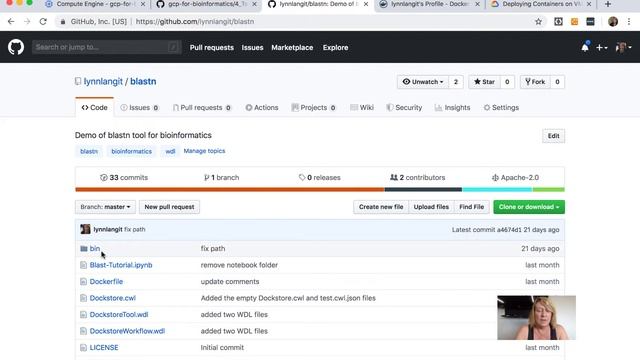
Task: Click Find File
Action: (471, 207)
